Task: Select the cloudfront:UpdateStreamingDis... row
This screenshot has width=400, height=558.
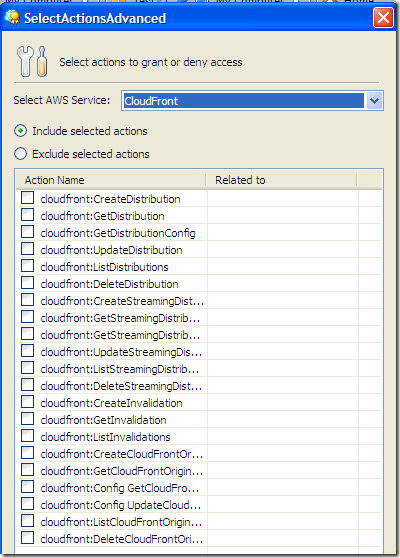Action: click(x=199, y=352)
